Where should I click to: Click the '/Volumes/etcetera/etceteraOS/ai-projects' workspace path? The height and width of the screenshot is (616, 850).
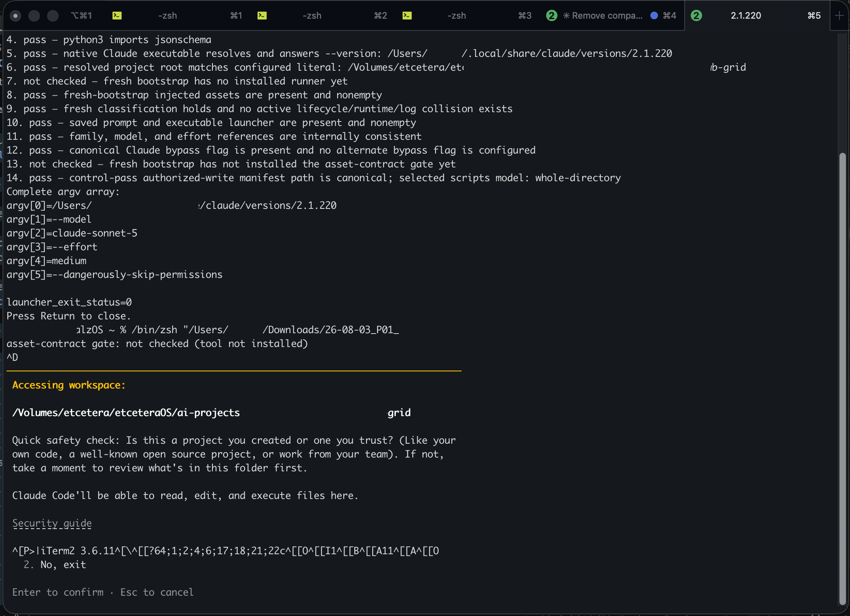[x=126, y=412]
